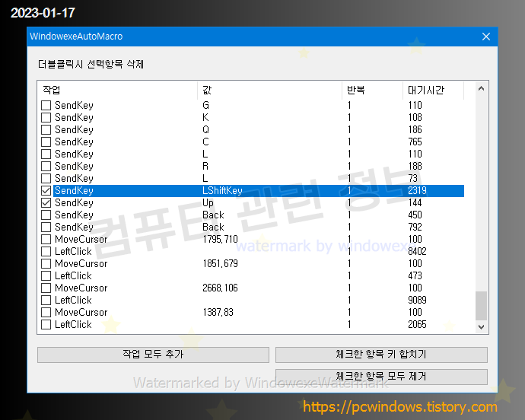Click the 작업 모두 추가 button
The height and width of the screenshot is (420, 525).
coord(153,355)
